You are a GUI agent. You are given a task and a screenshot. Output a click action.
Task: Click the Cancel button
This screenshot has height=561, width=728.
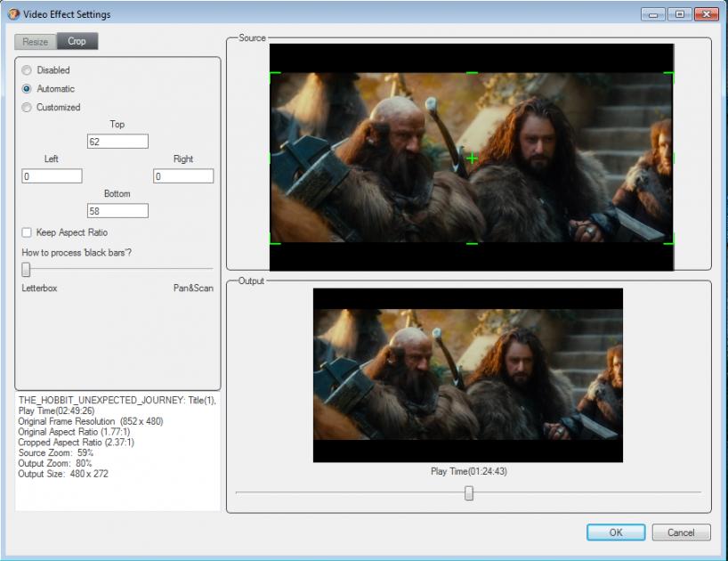pos(681,533)
